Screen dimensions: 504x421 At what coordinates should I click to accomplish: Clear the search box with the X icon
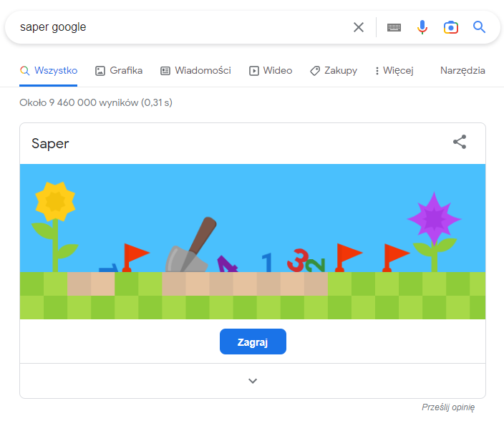359,27
